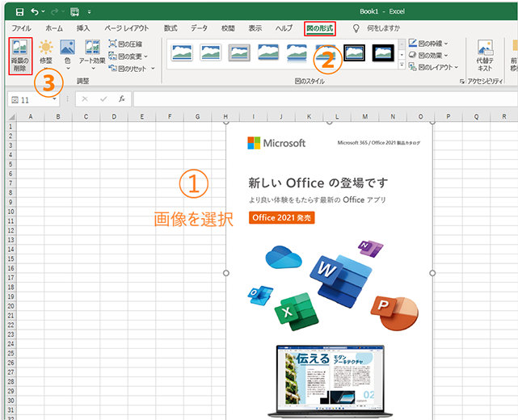Select column P header
This screenshot has width=518, height=420.
click(x=449, y=116)
